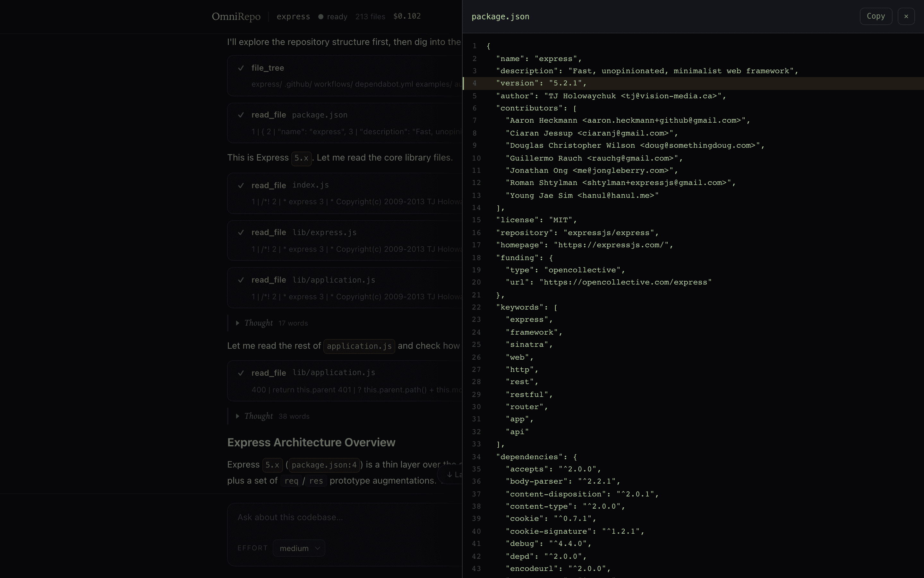Image resolution: width=924 pixels, height=578 pixels.
Task: Click the package.json title in the viewer header
Action: (x=500, y=16)
